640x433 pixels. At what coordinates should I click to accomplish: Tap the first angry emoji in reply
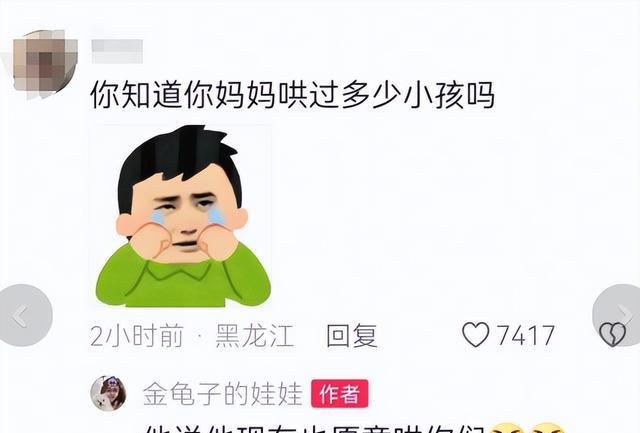click(x=506, y=428)
